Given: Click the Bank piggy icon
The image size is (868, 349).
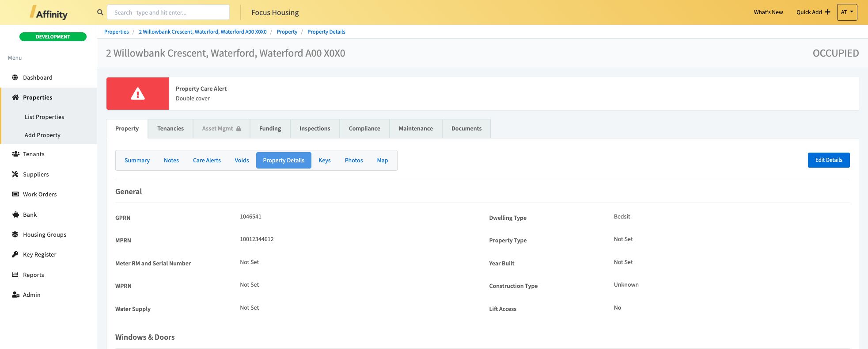Looking at the screenshot, I should pyautogui.click(x=15, y=215).
